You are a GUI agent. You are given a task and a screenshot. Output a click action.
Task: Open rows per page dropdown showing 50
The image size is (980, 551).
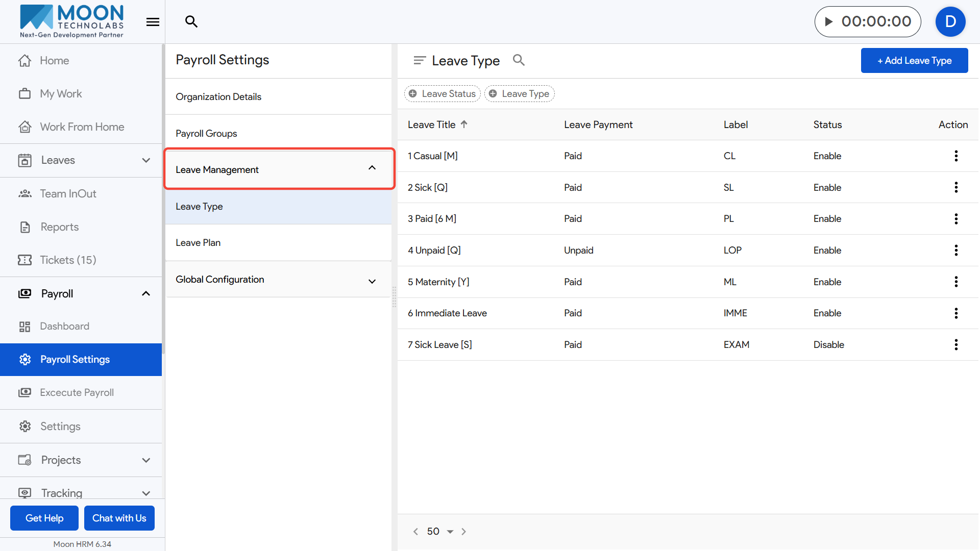coord(440,532)
